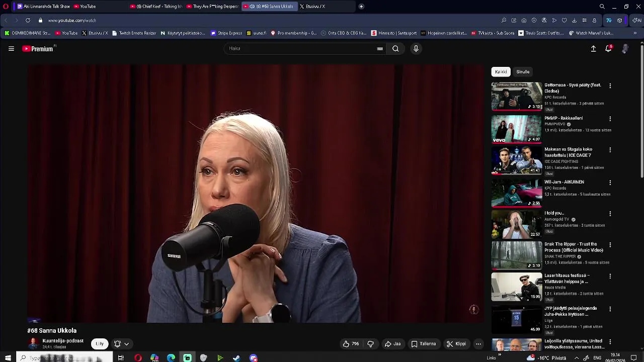
Task: Reload the page in Opera toolbar
Action: click(x=28, y=20)
